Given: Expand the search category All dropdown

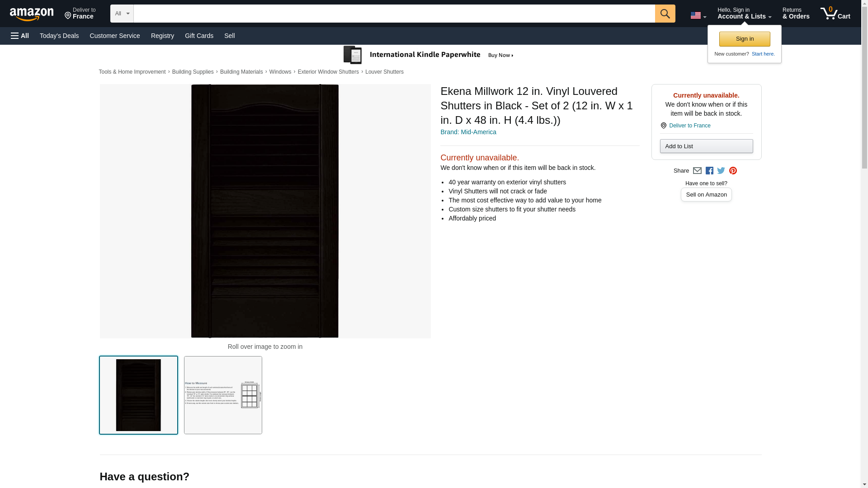Looking at the screenshot, I should click(x=122, y=14).
